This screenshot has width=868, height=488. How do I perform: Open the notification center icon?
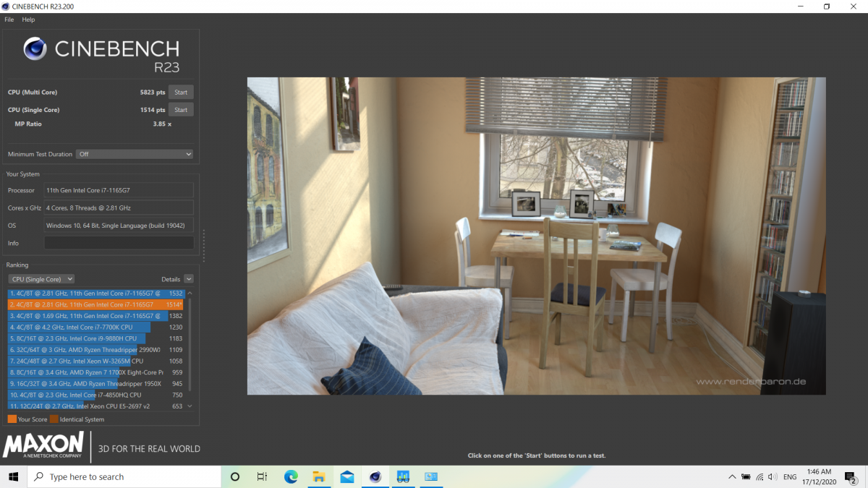[x=851, y=477]
